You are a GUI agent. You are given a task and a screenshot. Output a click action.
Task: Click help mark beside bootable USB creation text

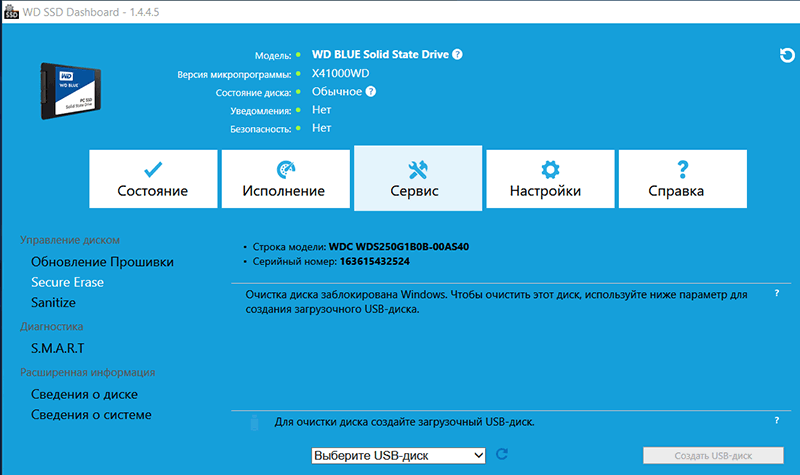click(x=777, y=420)
